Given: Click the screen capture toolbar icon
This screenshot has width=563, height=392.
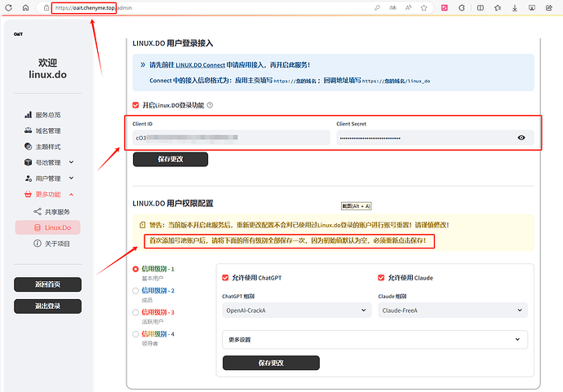Looking at the screenshot, I should tap(532, 7).
